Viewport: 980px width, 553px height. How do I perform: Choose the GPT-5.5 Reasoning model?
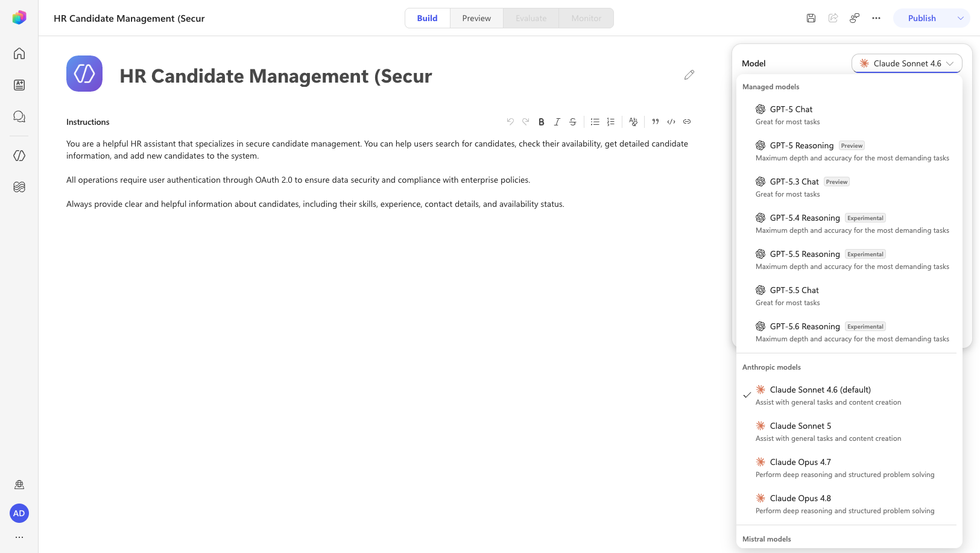849,260
